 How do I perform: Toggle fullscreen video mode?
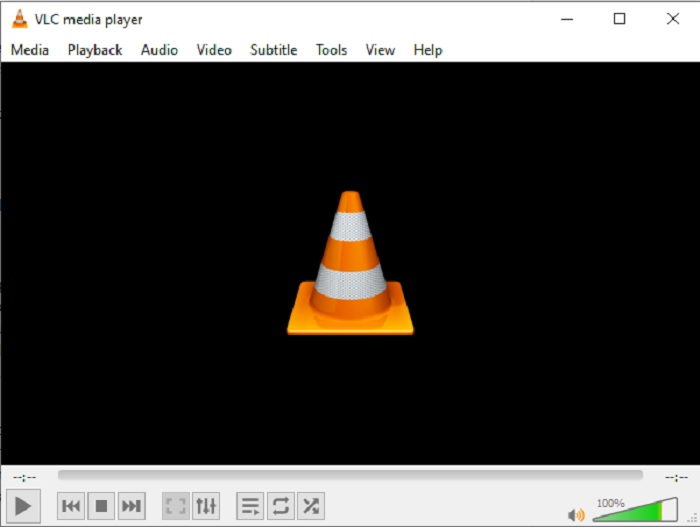175,506
